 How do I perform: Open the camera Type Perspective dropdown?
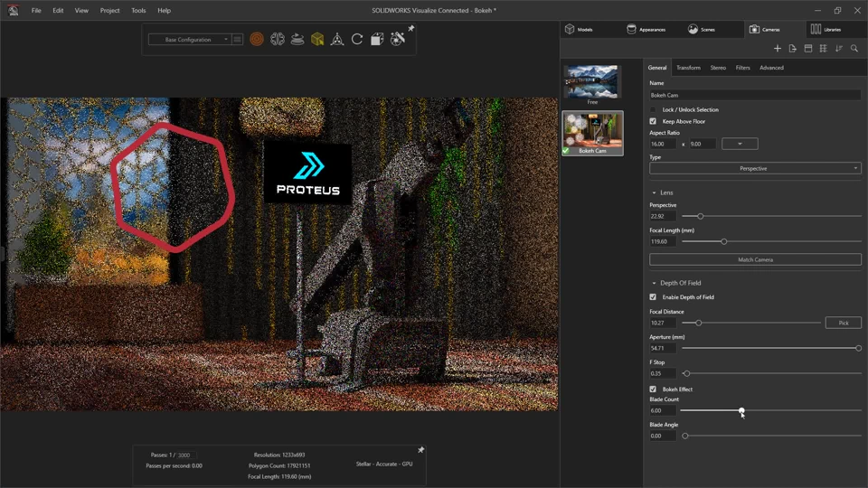pos(754,168)
